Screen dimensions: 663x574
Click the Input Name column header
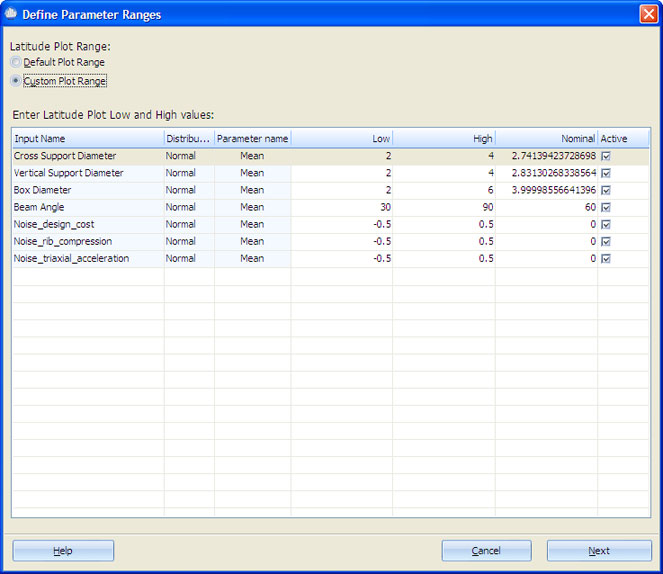(x=87, y=139)
